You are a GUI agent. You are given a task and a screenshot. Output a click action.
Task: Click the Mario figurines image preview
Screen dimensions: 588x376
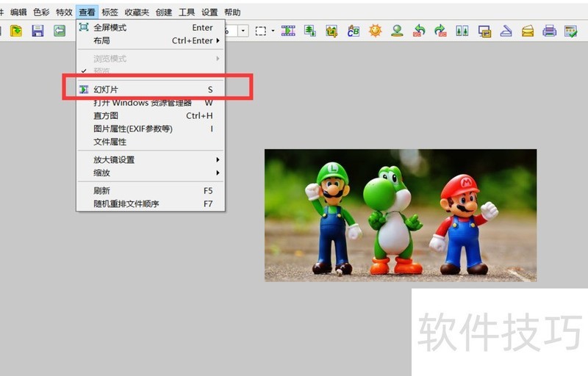[401, 215]
